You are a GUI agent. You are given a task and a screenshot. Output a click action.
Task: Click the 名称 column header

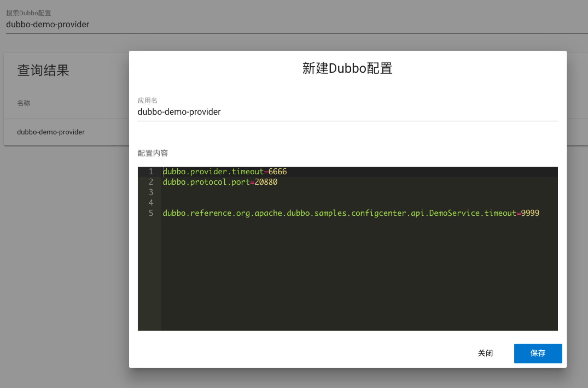pyautogui.click(x=24, y=103)
